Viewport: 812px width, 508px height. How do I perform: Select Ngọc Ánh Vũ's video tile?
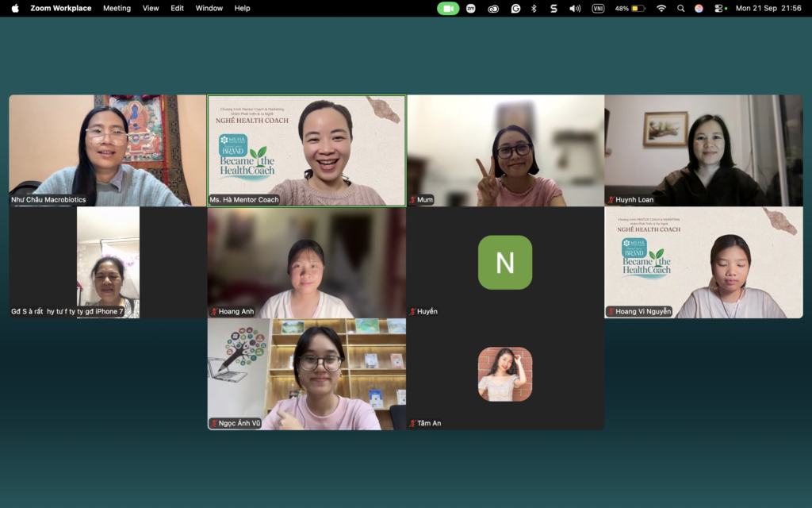[307, 375]
